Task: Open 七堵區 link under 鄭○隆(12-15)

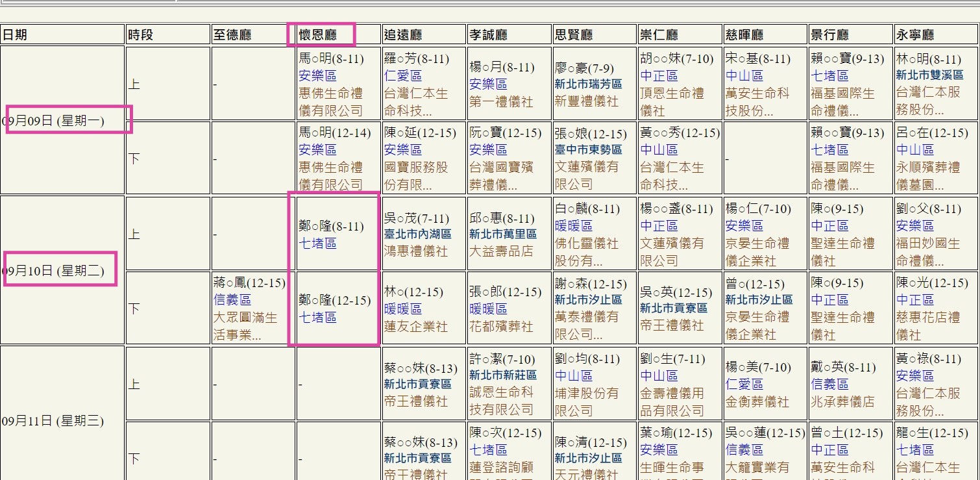Action: [x=317, y=318]
